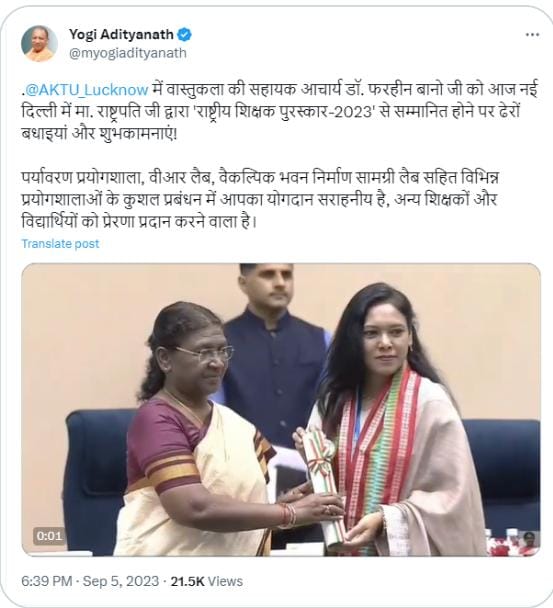Screen dimensions: 553x608
Task: Click the small inset picture in the video corner
Action: [513, 542]
